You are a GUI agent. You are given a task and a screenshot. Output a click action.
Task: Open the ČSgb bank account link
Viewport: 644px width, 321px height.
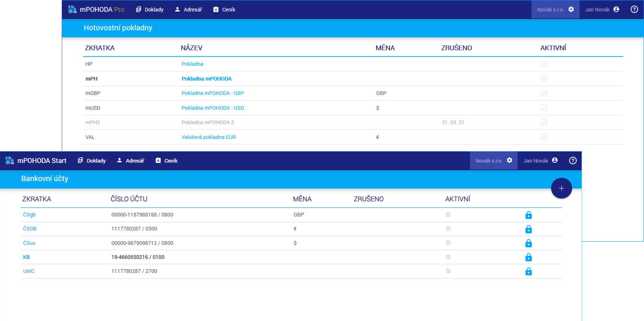click(x=29, y=215)
